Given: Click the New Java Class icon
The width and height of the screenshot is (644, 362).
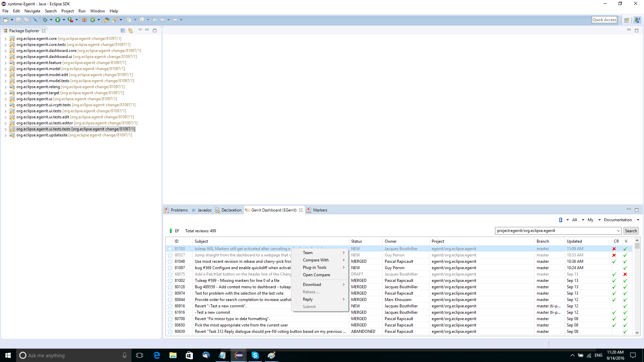Looking at the screenshot, I should pos(93,20).
